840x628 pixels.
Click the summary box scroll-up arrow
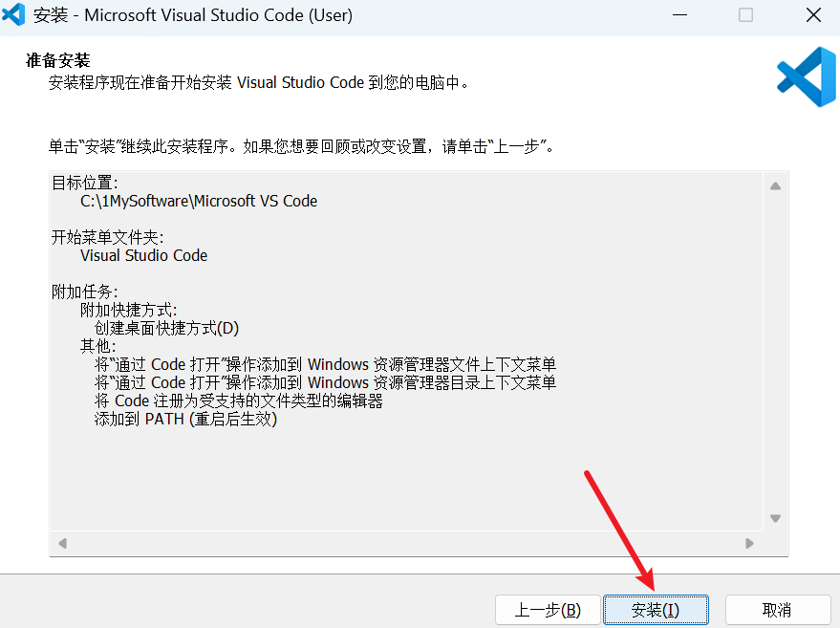[775, 186]
